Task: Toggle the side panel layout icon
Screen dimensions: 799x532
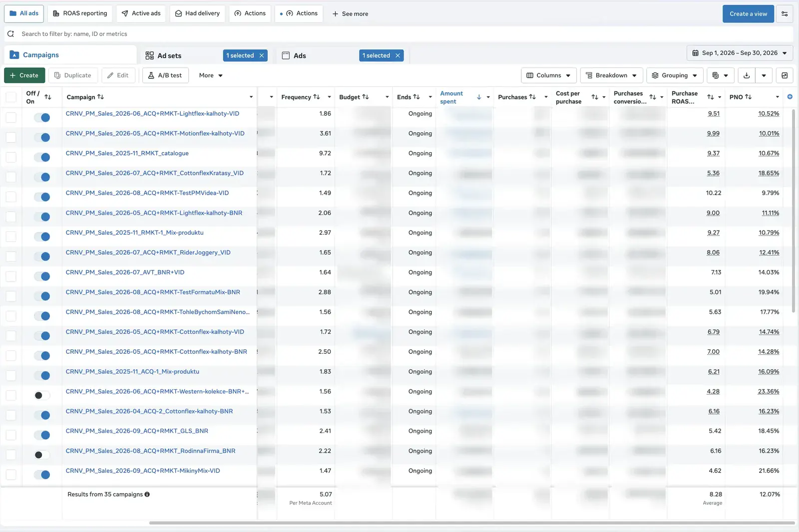Action: click(x=785, y=75)
